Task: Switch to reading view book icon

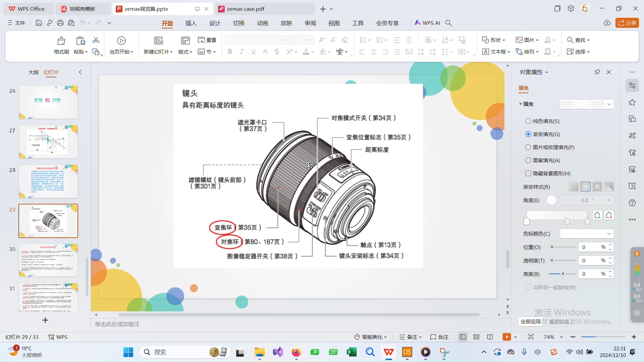Action: [490, 337]
